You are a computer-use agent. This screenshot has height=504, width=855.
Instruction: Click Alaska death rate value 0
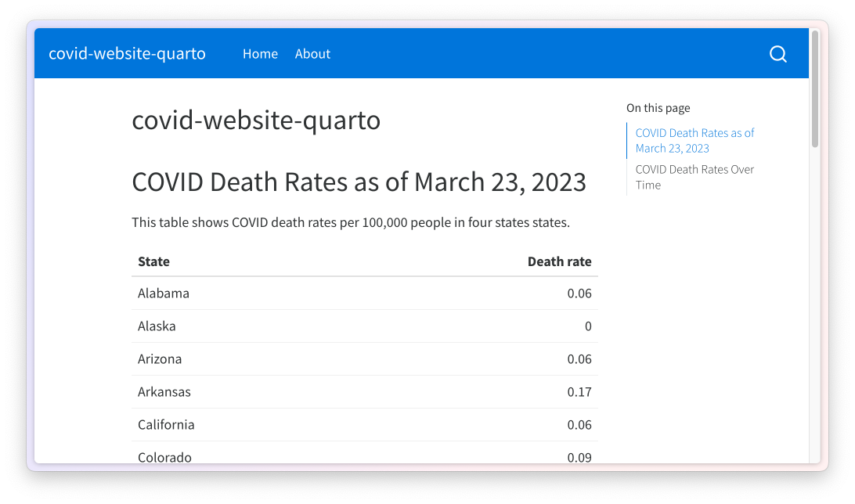point(588,326)
